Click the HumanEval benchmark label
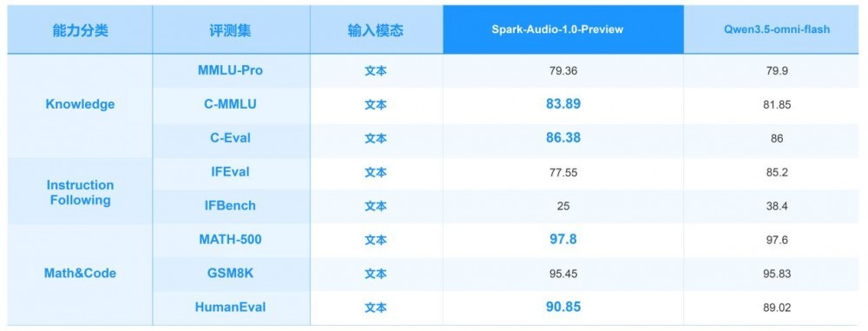868x331 pixels. (x=230, y=308)
